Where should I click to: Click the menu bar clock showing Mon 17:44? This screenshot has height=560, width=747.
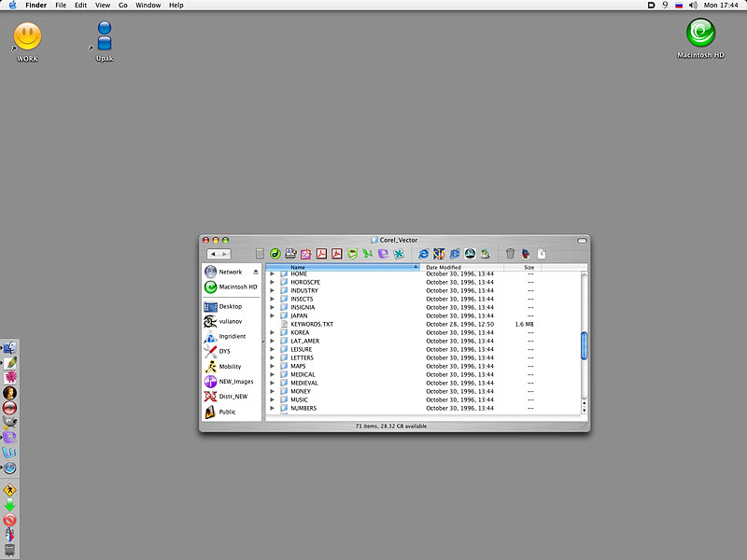(721, 6)
